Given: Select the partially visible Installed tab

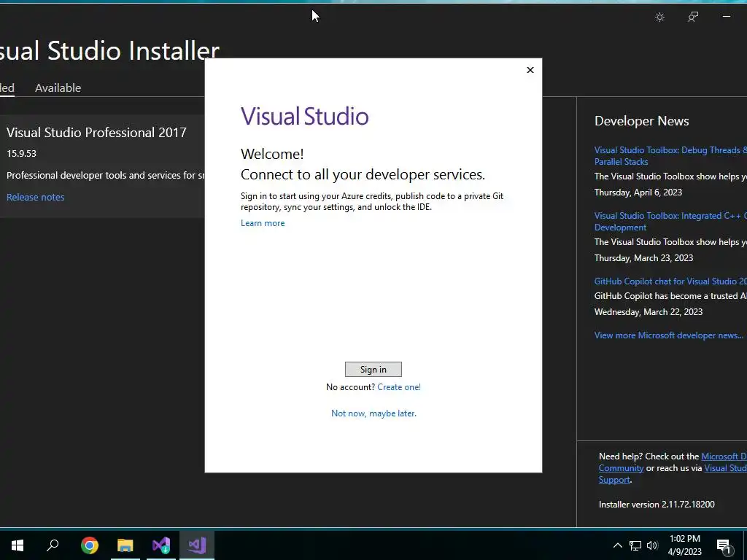Looking at the screenshot, I should click(7, 88).
